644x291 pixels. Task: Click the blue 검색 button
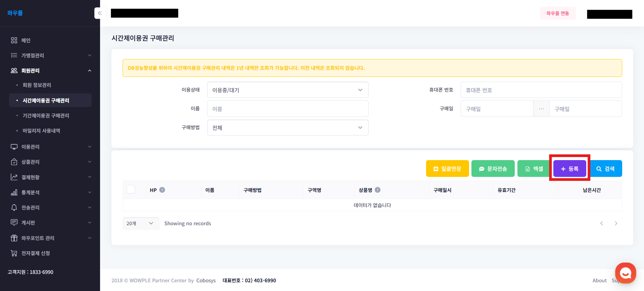pyautogui.click(x=605, y=168)
